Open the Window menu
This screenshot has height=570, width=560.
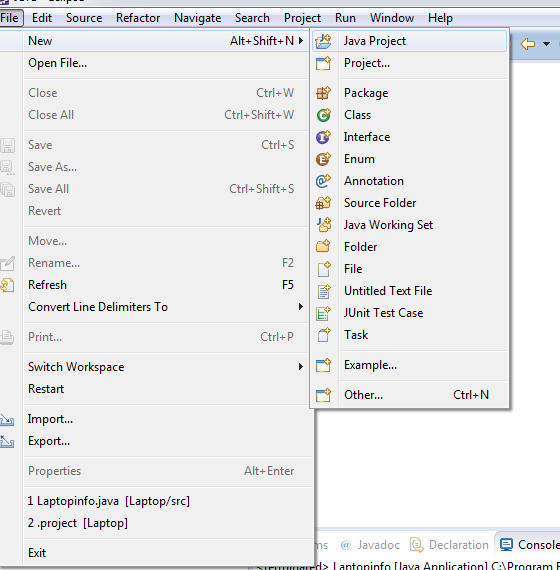(392, 18)
